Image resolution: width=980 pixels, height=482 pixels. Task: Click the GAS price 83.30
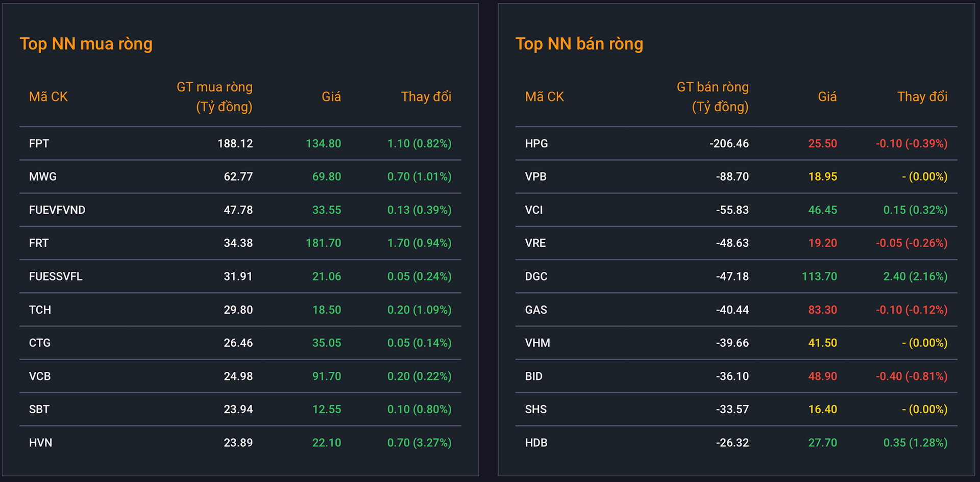coord(823,310)
